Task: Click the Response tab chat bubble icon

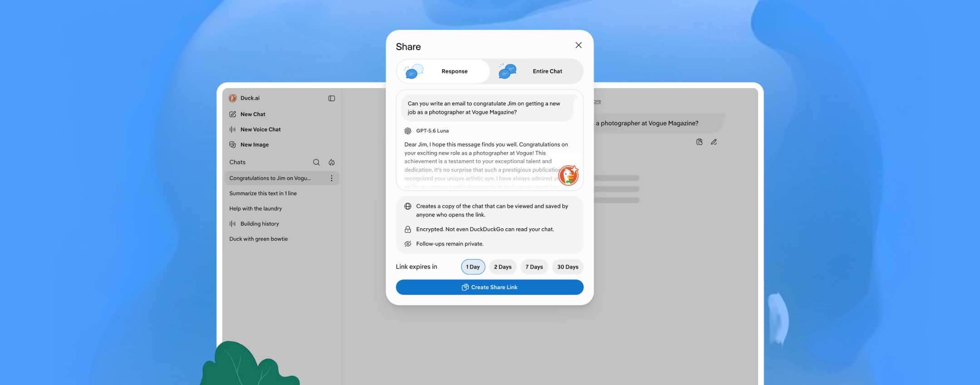Action: pyautogui.click(x=413, y=71)
